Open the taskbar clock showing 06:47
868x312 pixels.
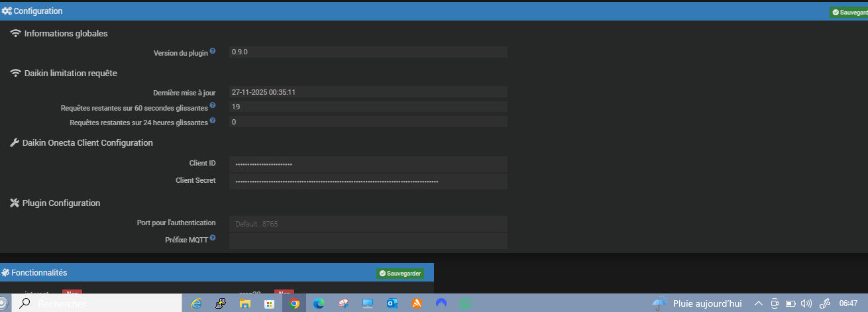tap(848, 303)
